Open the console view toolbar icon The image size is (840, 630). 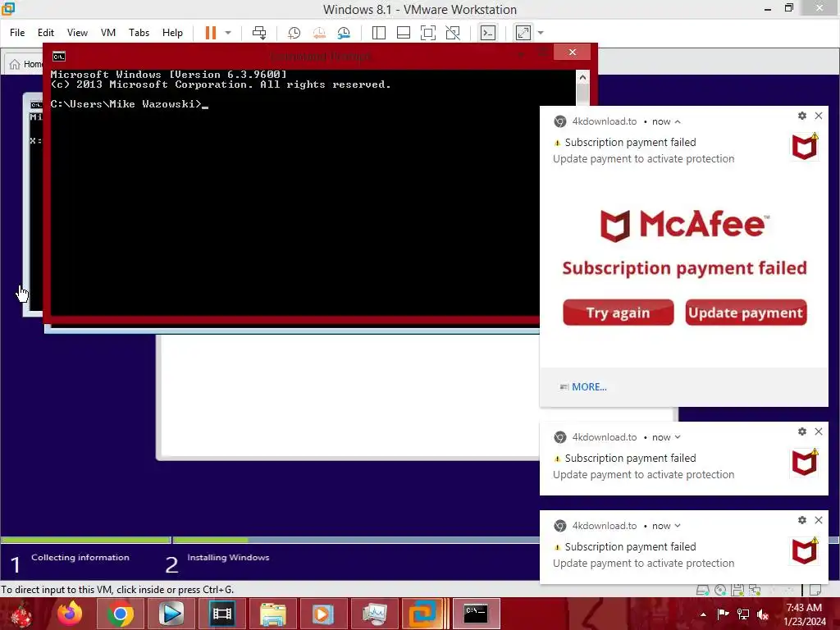pos(487,33)
